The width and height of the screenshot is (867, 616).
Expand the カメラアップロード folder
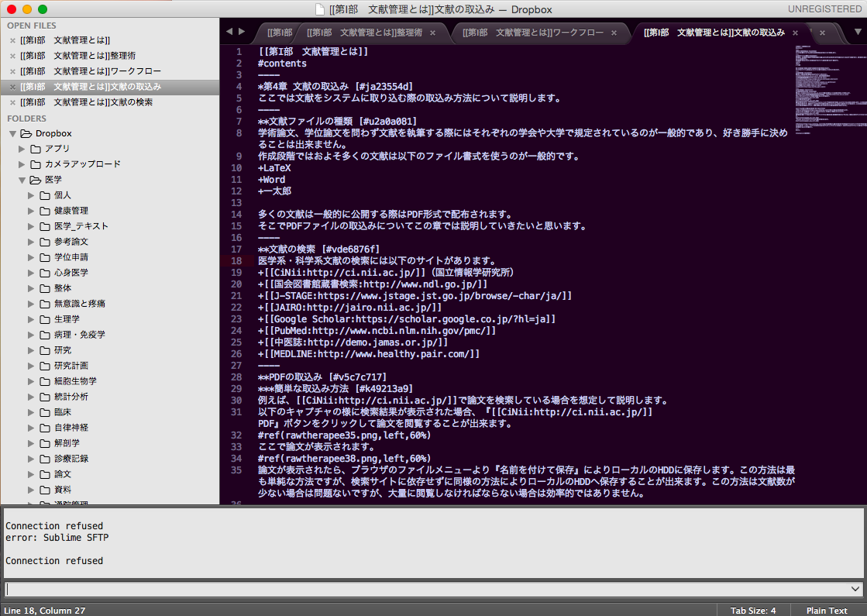point(22,163)
